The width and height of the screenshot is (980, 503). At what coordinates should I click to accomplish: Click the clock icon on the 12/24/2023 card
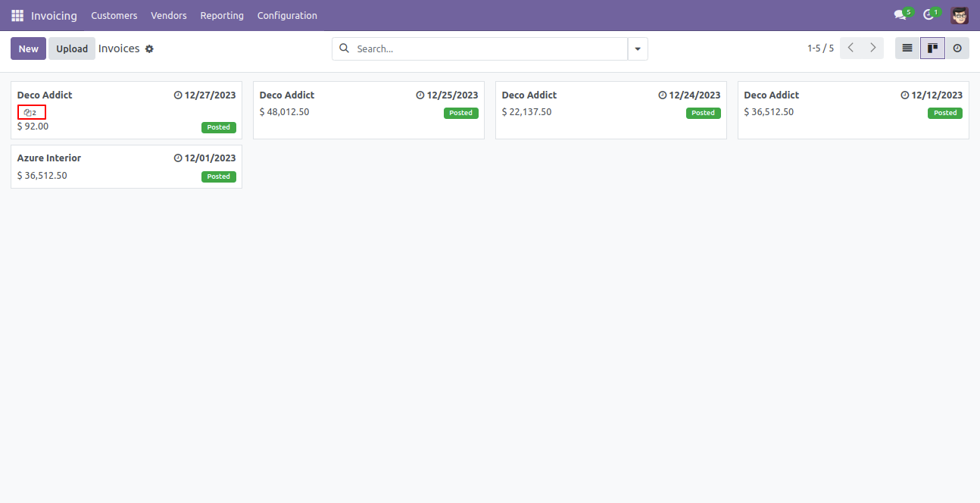click(x=663, y=95)
